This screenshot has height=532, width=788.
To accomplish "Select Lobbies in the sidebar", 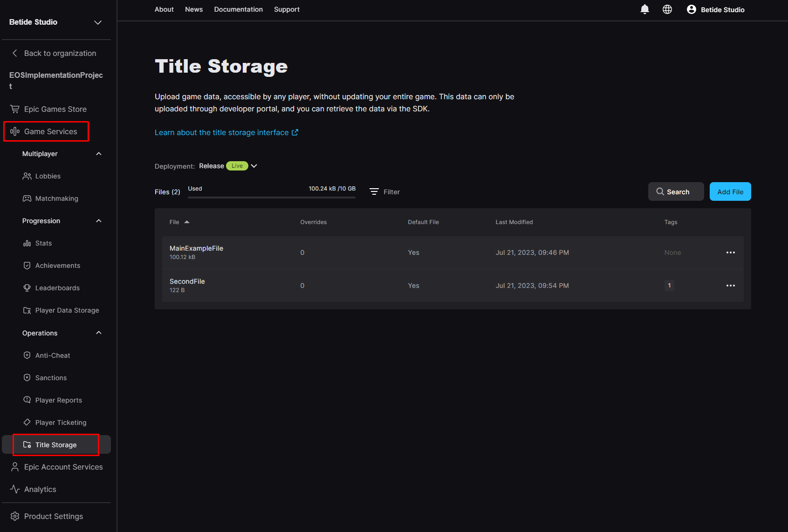I will (48, 176).
